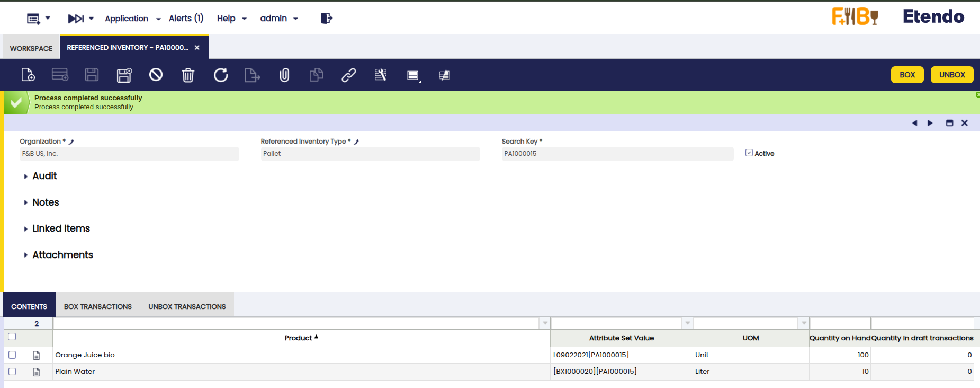This screenshot has width=980, height=388.
Task: Open attachments with the paperclip icon
Action: pyautogui.click(x=284, y=75)
